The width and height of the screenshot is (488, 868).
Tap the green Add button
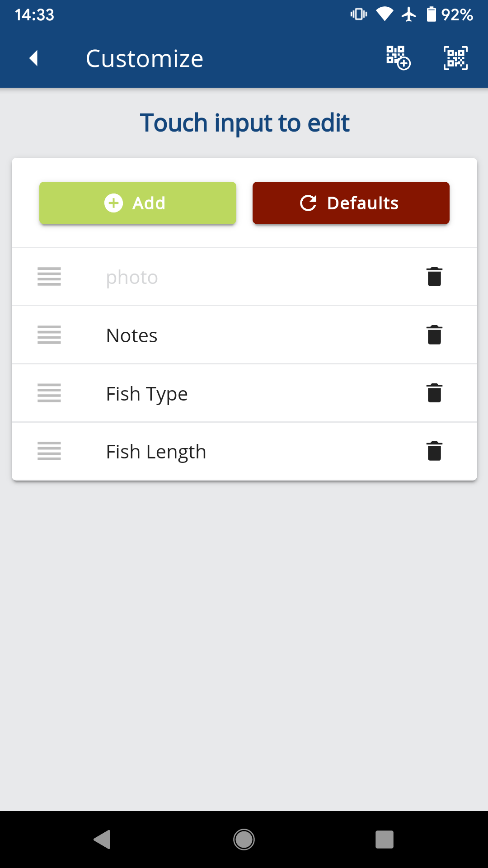138,203
